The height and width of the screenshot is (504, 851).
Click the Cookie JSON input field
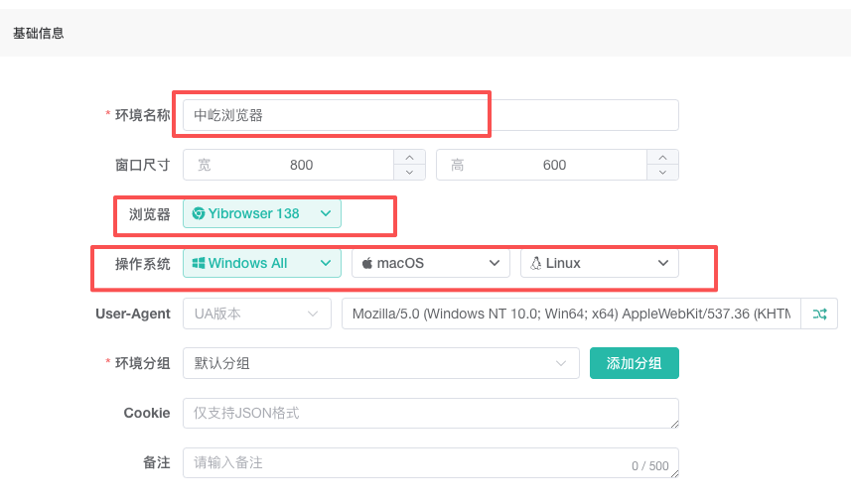(430, 413)
